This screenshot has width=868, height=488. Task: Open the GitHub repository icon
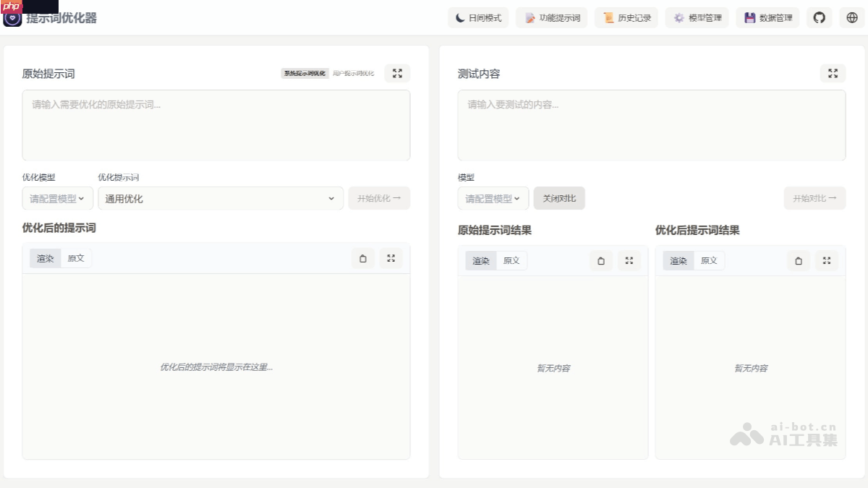click(x=819, y=17)
